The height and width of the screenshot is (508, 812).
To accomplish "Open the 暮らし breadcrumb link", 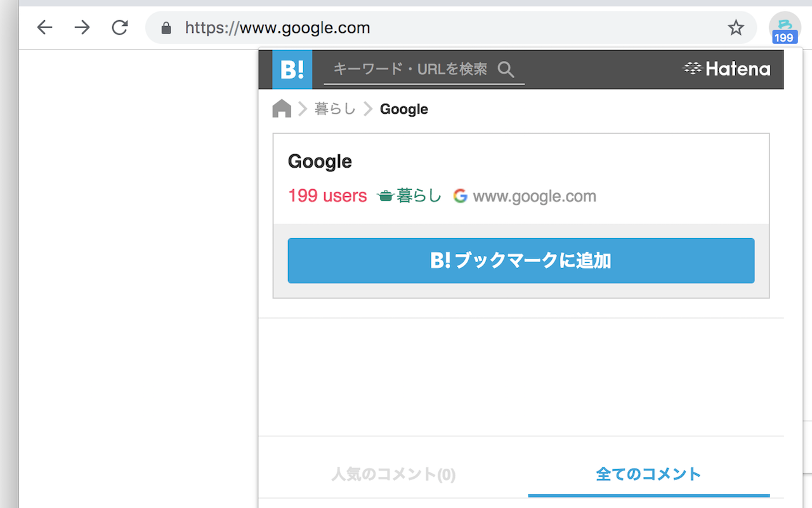I will 335,109.
